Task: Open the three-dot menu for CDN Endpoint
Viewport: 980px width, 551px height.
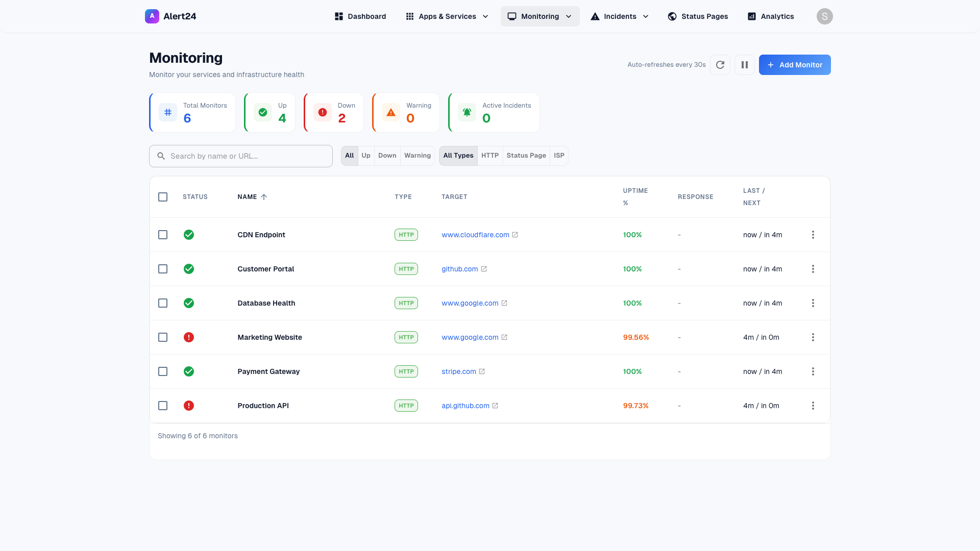Action: click(x=813, y=235)
